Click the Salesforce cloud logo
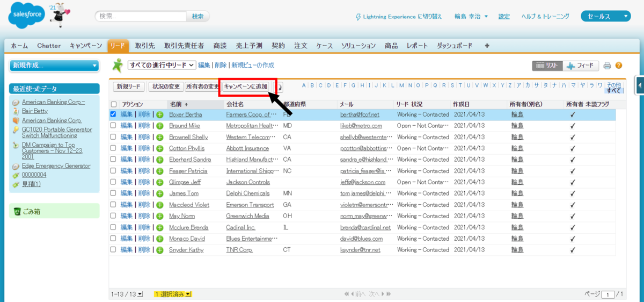 click(x=26, y=16)
